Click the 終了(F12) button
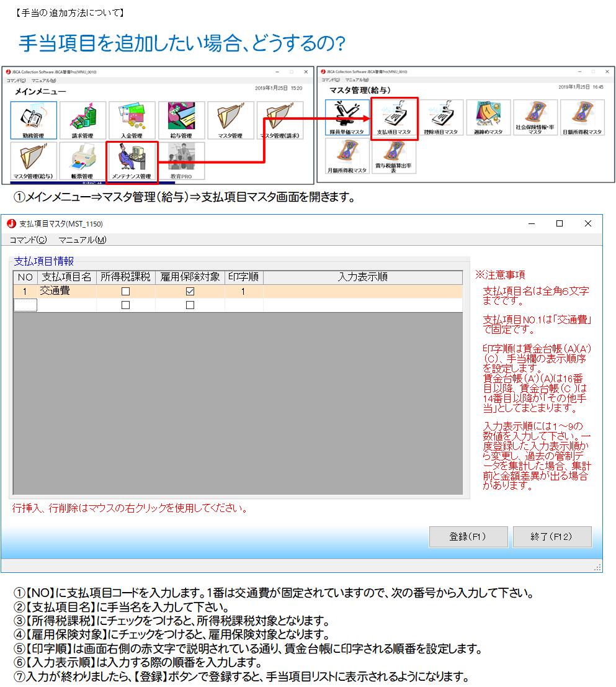This screenshot has width=616, height=687. point(551,537)
